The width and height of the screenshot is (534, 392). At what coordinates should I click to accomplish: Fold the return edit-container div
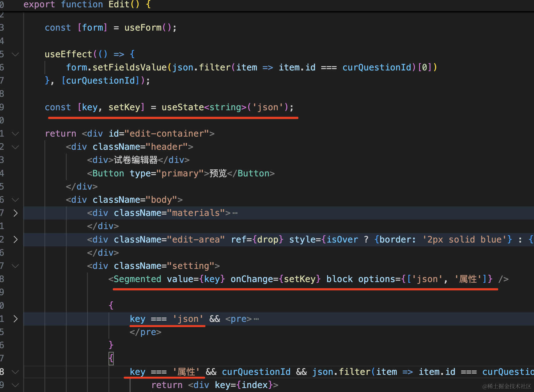point(15,134)
